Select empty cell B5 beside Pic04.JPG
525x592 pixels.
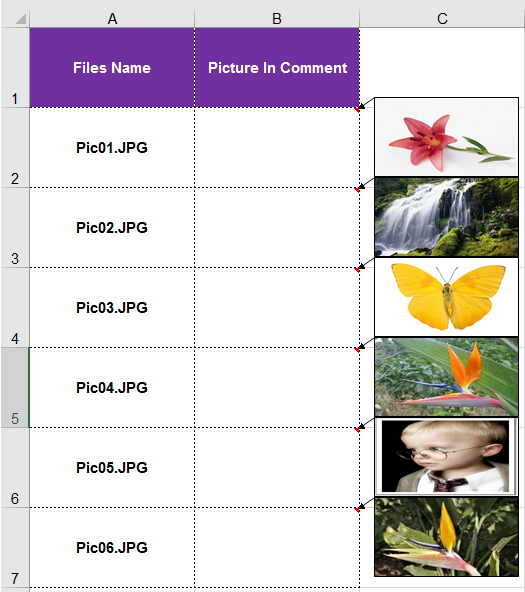[x=277, y=388]
